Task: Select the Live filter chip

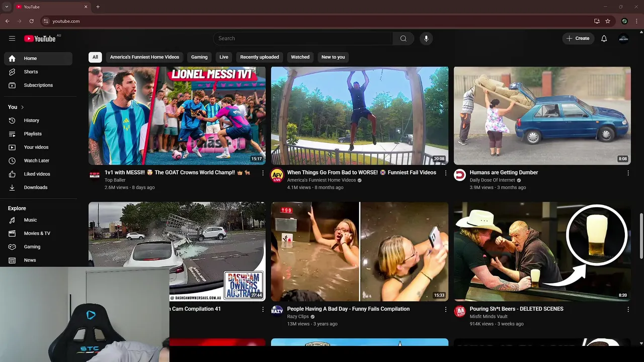Action: 224,57
